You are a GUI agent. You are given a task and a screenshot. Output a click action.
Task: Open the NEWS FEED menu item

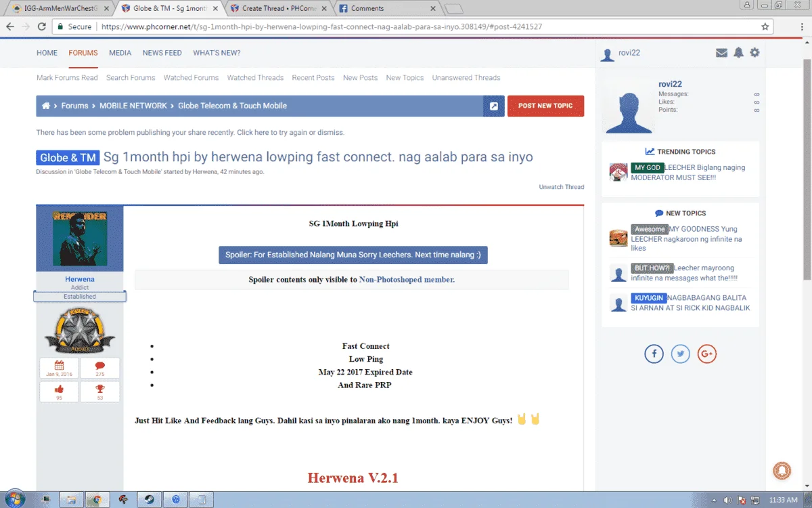[x=162, y=53]
